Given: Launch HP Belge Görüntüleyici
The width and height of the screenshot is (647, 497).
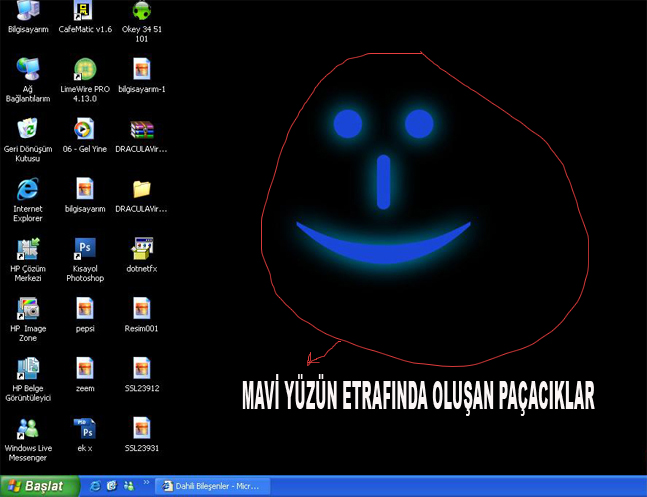Looking at the screenshot, I should point(28,368).
